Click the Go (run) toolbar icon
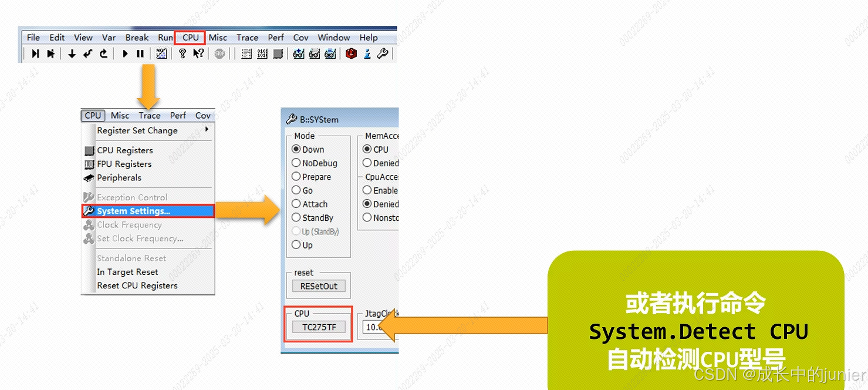This screenshot has width=868, height=390. [126, 53]
